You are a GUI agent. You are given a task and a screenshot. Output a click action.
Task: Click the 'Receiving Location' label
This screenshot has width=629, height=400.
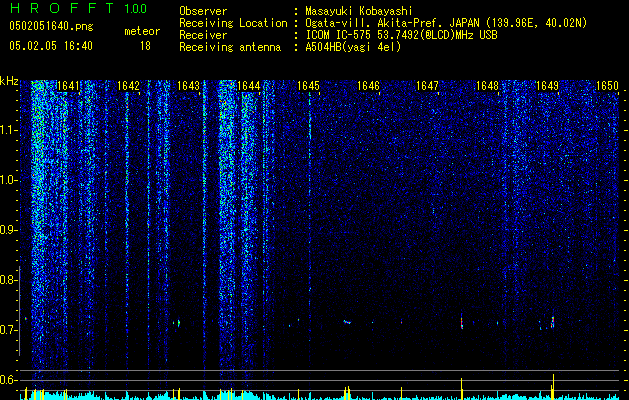(233, 23)
